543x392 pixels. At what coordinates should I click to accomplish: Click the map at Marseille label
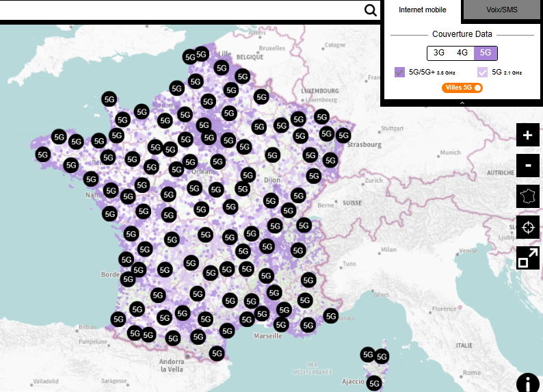(267, 336)
